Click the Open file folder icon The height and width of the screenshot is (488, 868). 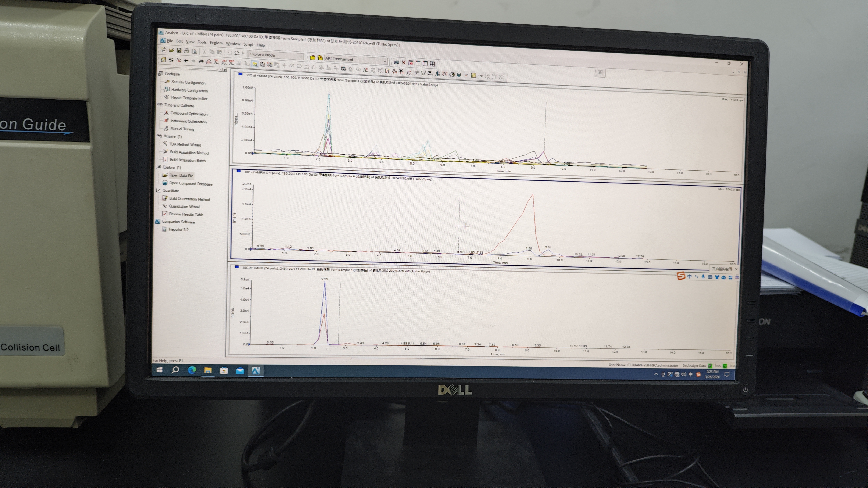(171, 50)
